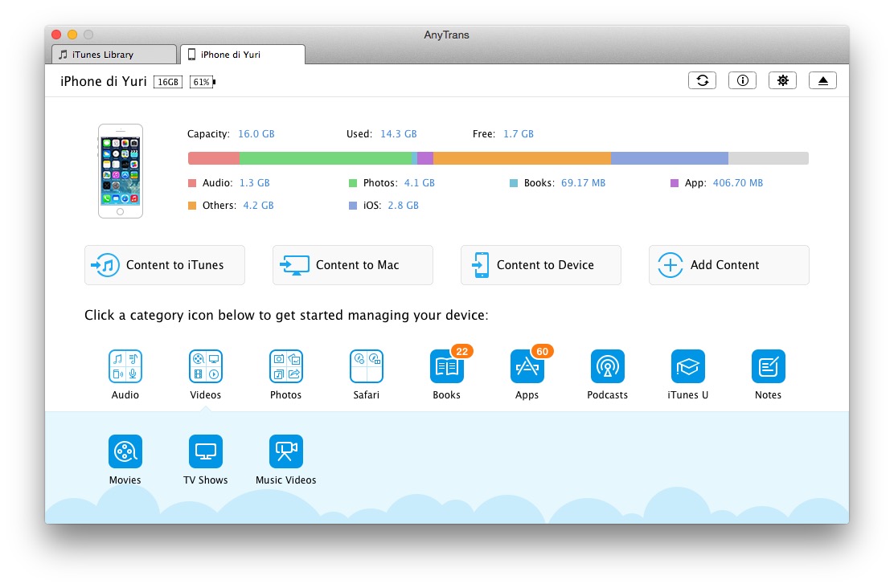The width and height of the screenshot is (894, 588).
Task: Select the Movies subcategory
Action: 125,451
